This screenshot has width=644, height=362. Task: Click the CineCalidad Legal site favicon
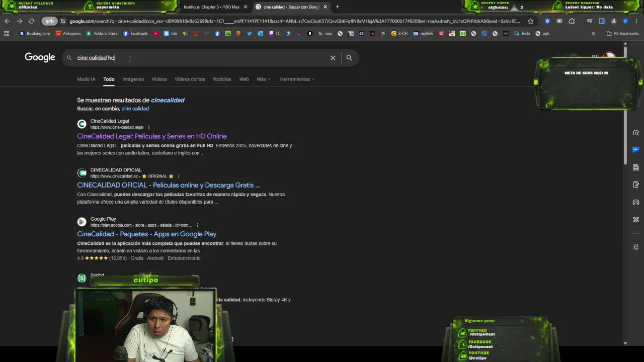click(82, 124)
